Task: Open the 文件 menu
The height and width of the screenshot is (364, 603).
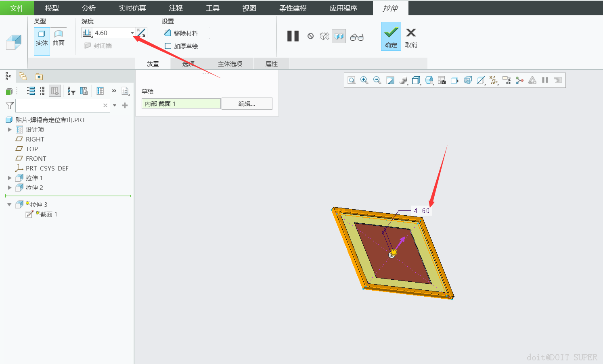Action: [x=17, y=8]
